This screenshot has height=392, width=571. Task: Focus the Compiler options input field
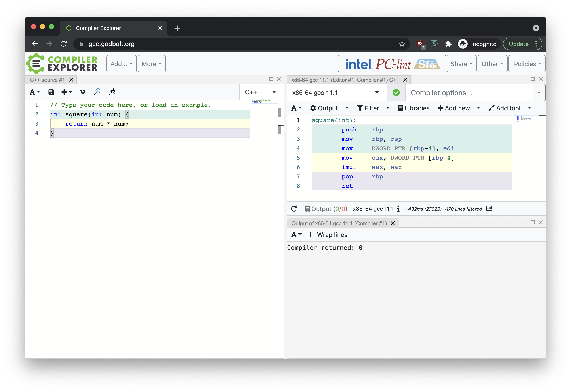(x=469, y=93)
